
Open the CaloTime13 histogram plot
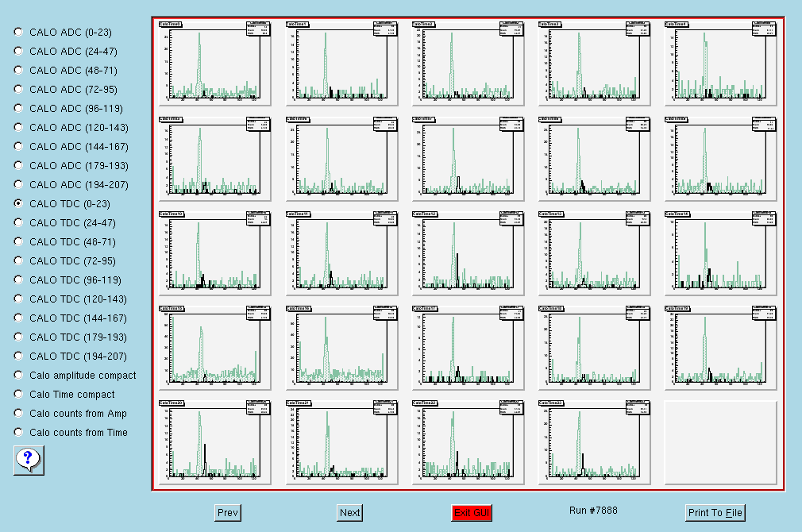click(x=594, y=253)
